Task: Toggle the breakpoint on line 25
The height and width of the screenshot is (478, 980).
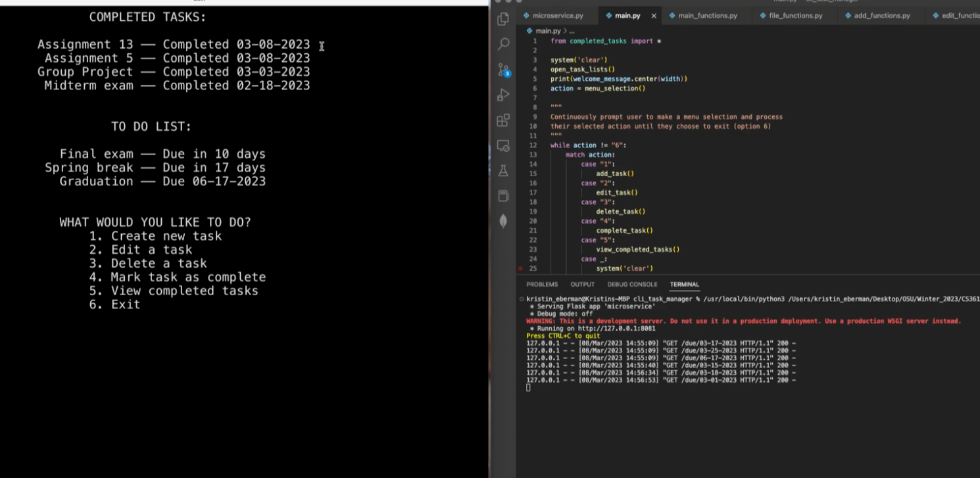Action: click(521, 268)
